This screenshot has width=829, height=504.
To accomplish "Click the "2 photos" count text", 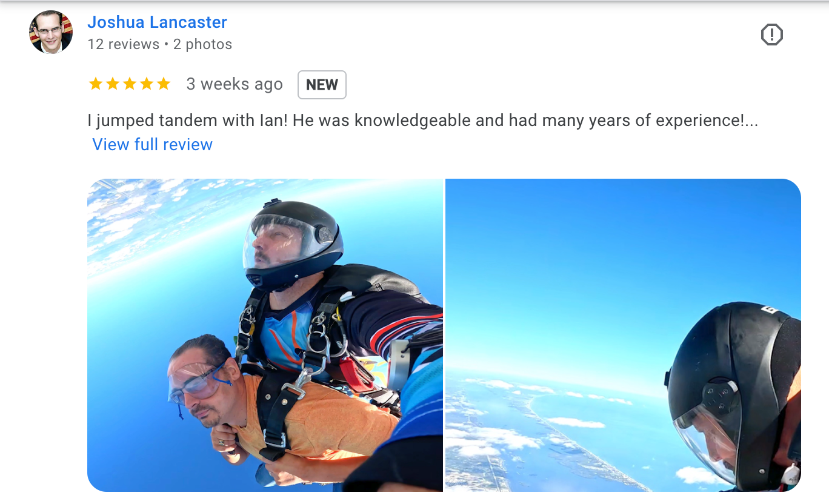I will click(202, 44).
